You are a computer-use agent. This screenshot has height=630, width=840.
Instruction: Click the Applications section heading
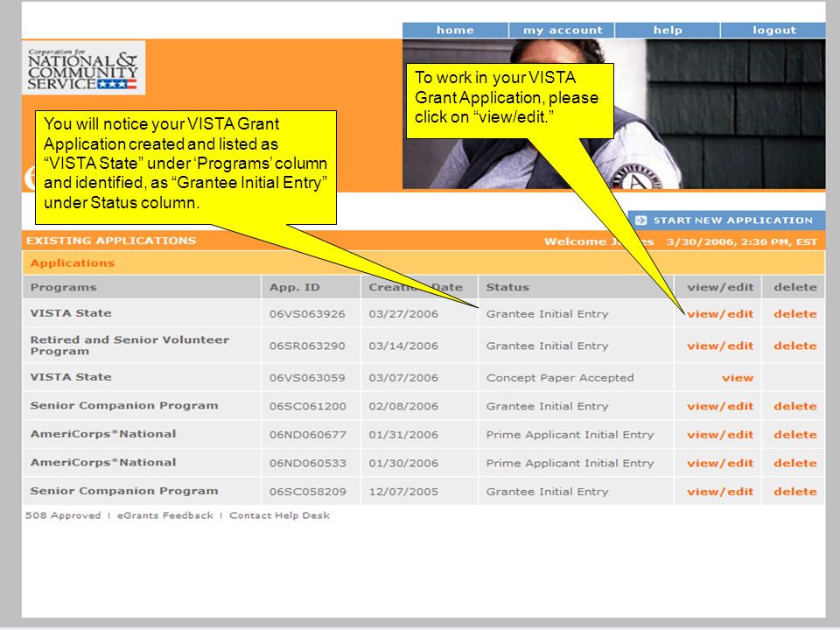[73, 263]
